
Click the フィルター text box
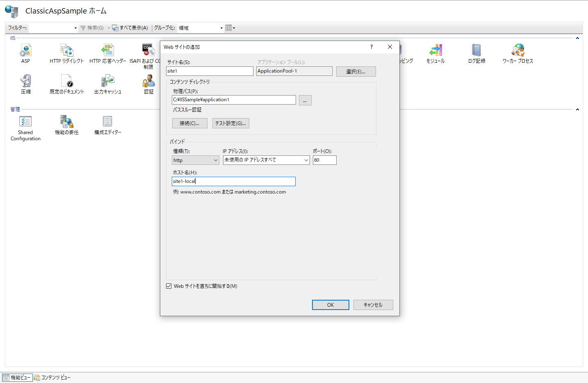(x=51, y=28)
